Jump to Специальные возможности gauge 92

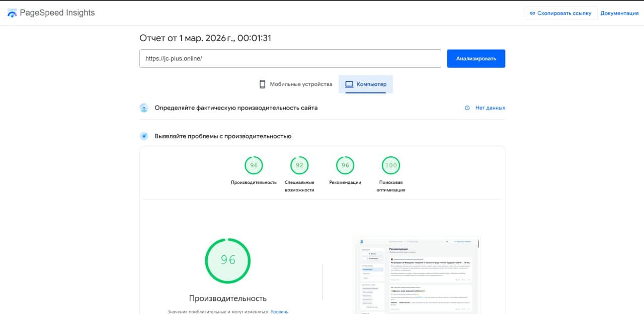coord(299,165)
